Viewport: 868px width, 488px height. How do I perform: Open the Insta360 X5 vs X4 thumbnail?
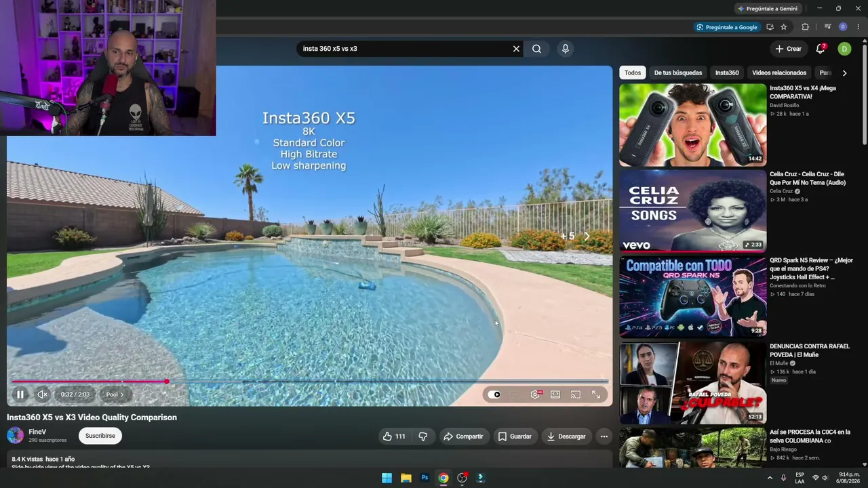(x=692, y=125)
